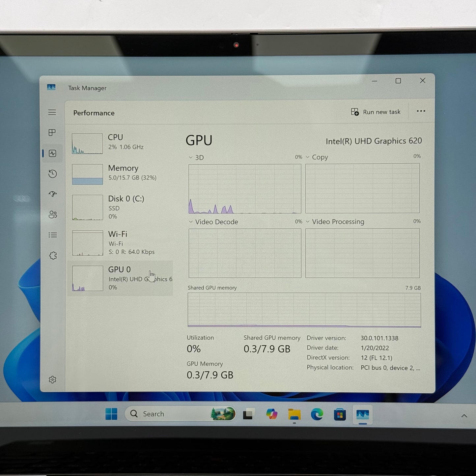Maximize the Task Manager window
The width and height of the screenshot is (476, 476).
[x=398, y=81]
